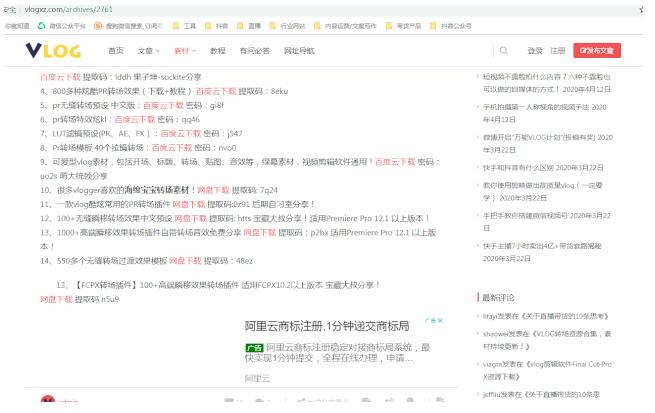Click 网盘下载 with 提取码 0z91
This screenshot has height=413, width=655.
click(188, 204)
